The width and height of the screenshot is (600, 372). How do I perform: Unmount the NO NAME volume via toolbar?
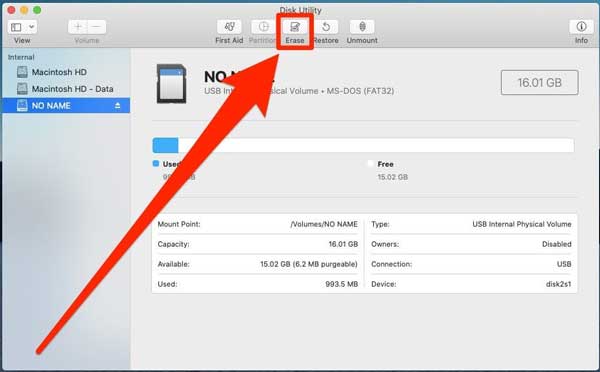362,27
